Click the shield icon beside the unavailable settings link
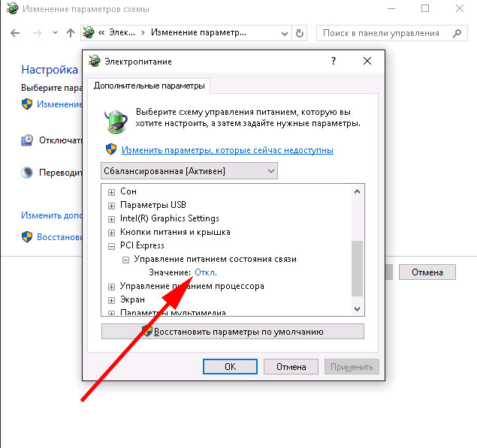This screenshot has width=477, height=448. [x=111, y=149]
